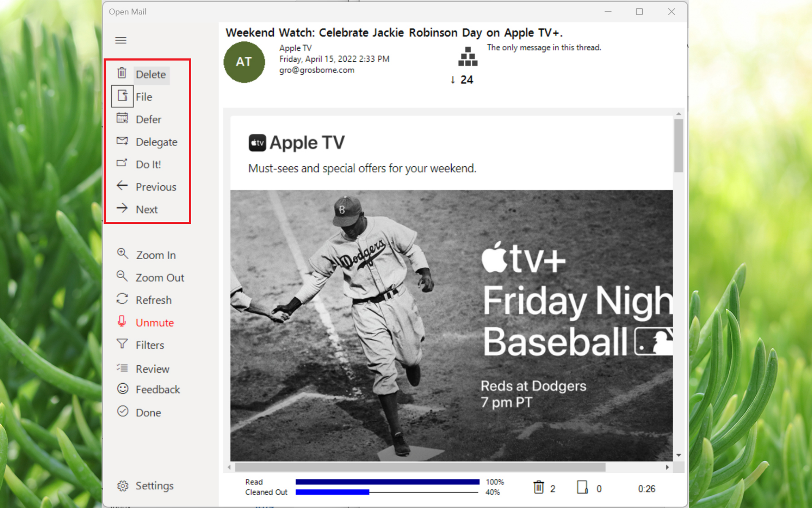812x508 pixels.
Task: Toggle the Unmute label
Action: (x=155, y=323)
